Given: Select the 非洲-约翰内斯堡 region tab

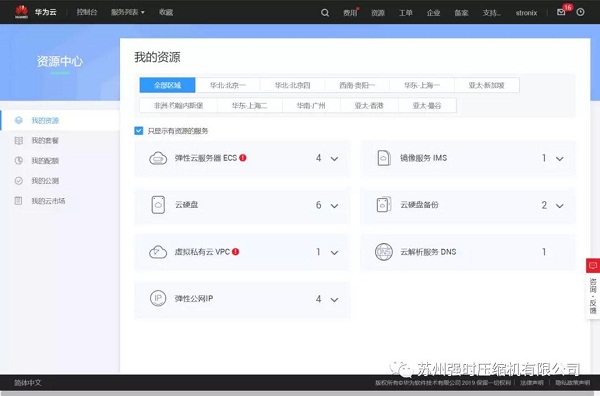Looking at the screenshot, I should tap(178, 105).
